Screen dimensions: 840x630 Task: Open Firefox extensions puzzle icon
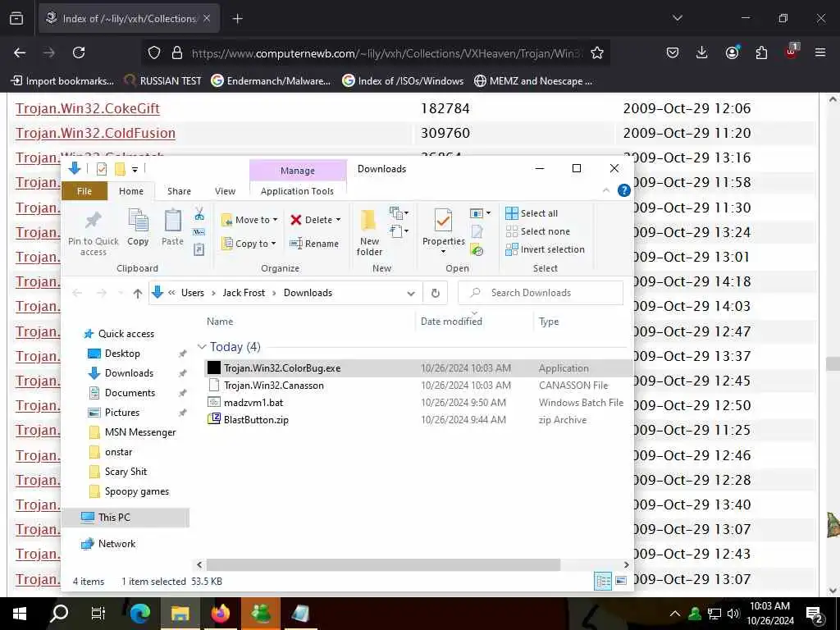761,52
